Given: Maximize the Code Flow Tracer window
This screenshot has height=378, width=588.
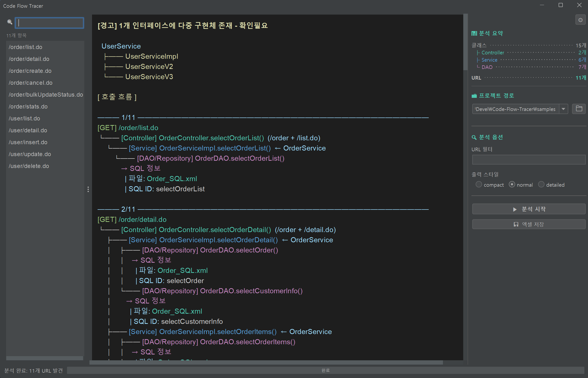Looking at the screenshot, I should tap(561, 5).
